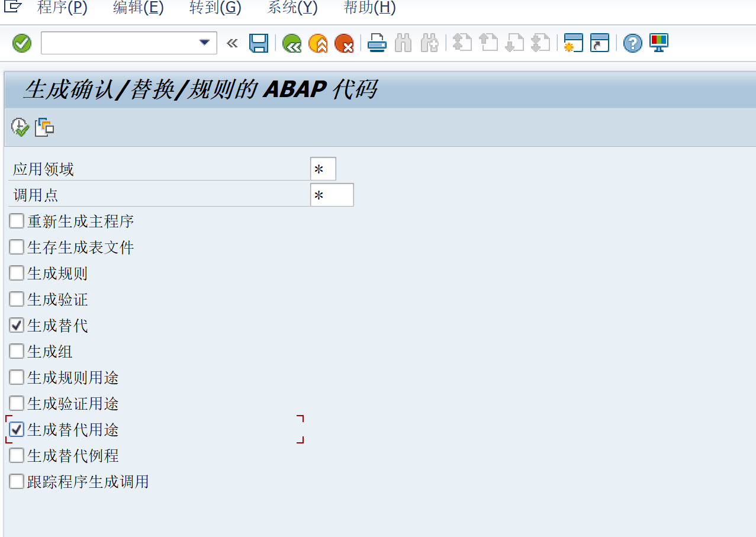Image resolution: width=756 pixels, height=537 pixels.
Task: Check the 生成规则 checkbox
Action: [17, 274]
